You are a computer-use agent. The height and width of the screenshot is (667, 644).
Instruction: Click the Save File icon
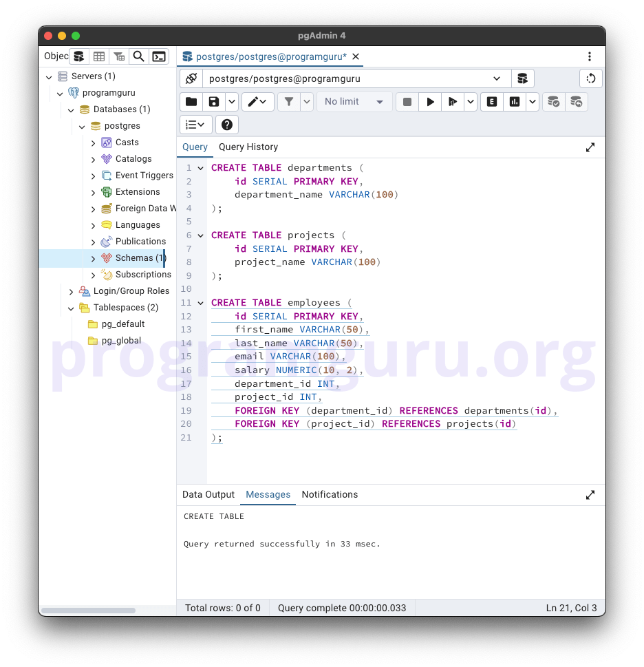214,102
